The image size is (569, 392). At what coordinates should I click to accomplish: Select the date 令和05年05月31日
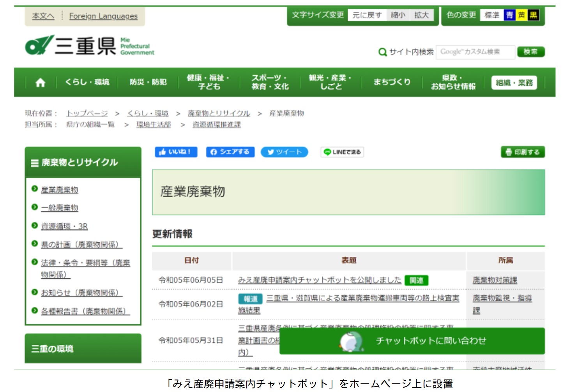[191, 341]
